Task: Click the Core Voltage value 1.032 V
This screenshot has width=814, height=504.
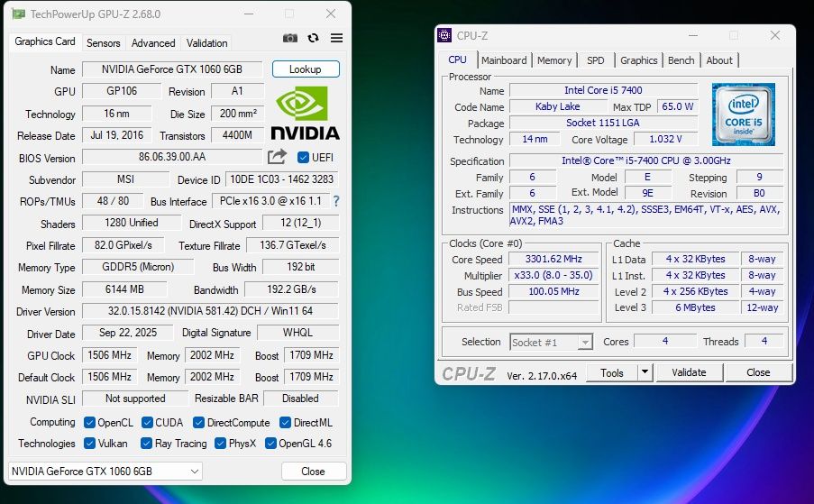Action: pos(665,139)
